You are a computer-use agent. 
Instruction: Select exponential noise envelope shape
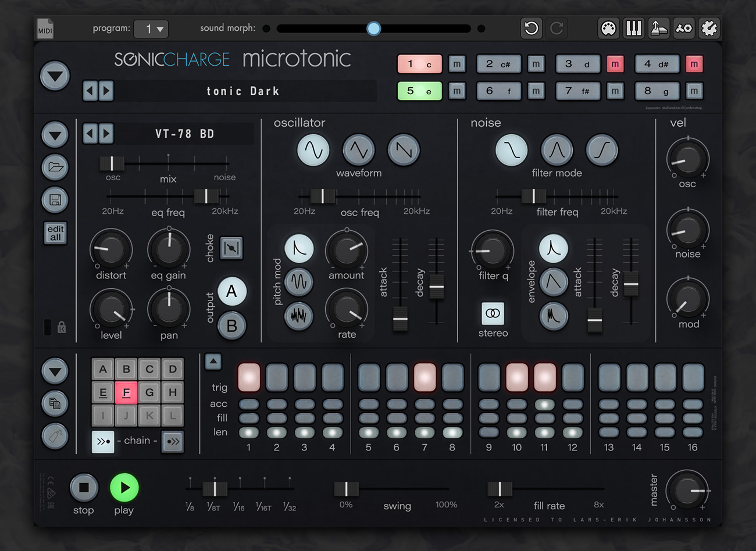(554, 248)
